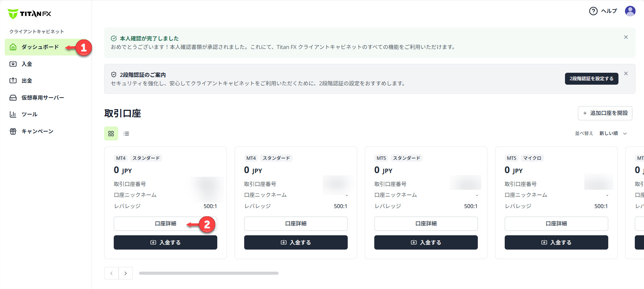Open ダッシュボード in the sidebar
Image resolution: width=644 pixels, height=289 pixels.
coord(40,47)
